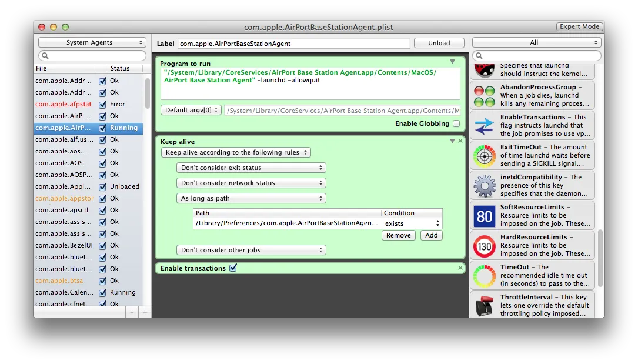
Task: Collapse the Keep alive section disclosure triangle
Action: click(x=453, y=141)
